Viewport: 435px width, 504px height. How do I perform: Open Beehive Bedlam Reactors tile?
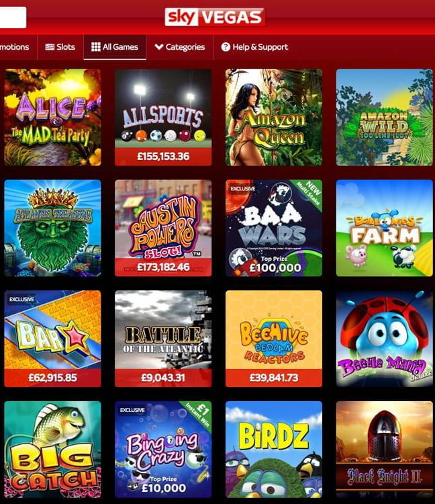coord(274,339)
